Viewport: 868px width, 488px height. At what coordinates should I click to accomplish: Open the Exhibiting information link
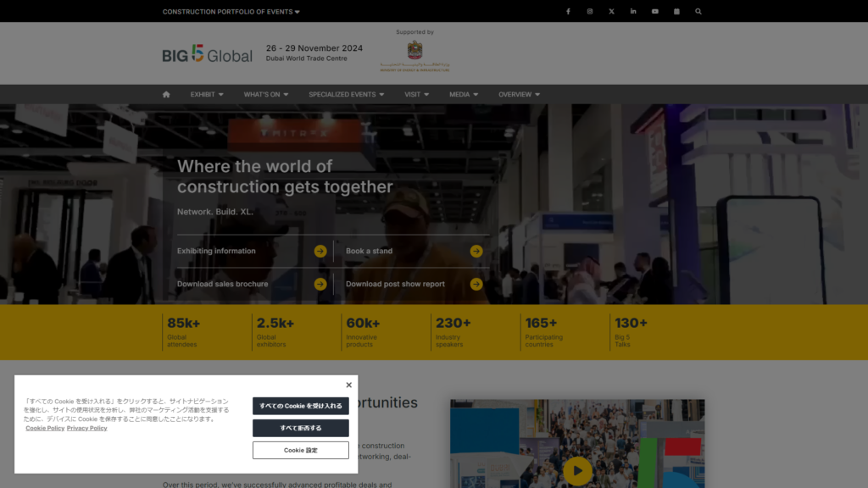pyautogui.click(x=216, y=251)
